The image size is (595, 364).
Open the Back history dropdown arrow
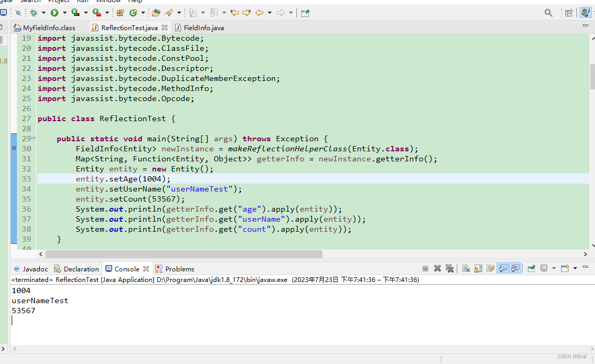(269, 13)
